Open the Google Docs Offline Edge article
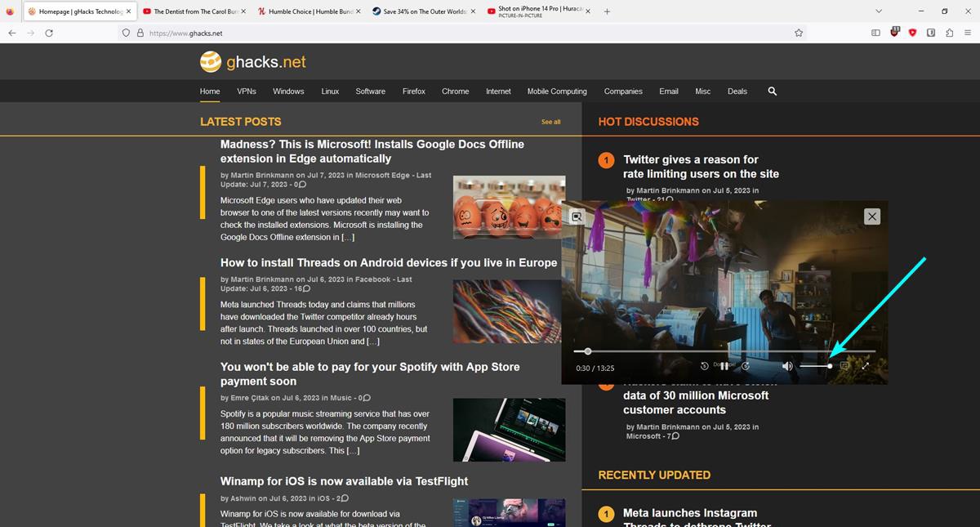The width and height of the screenshot is (980, 527). [x=372, y=151]
